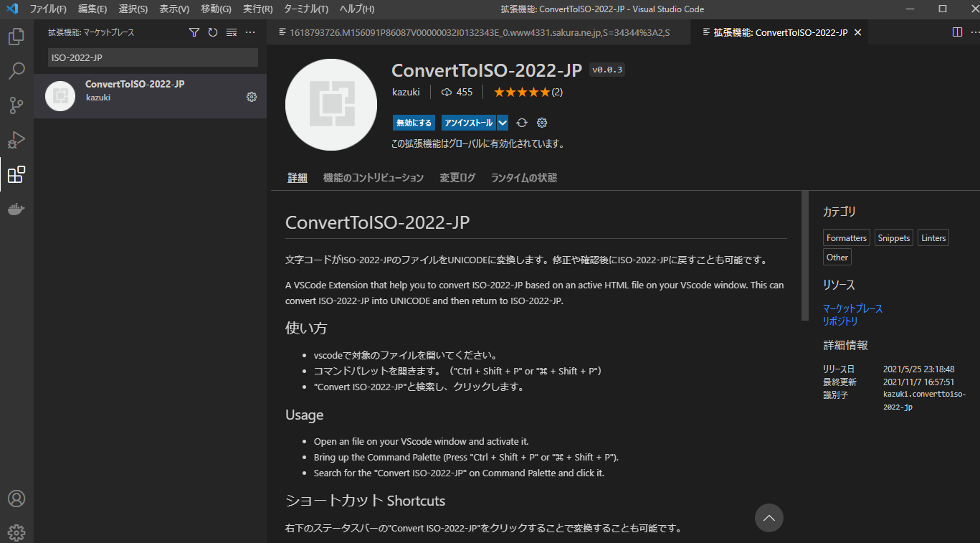Image resolution: width=980 pixels, height=543 pixels.
Task: Refresh the extensions marketplace list
Action: pos(213,32)
